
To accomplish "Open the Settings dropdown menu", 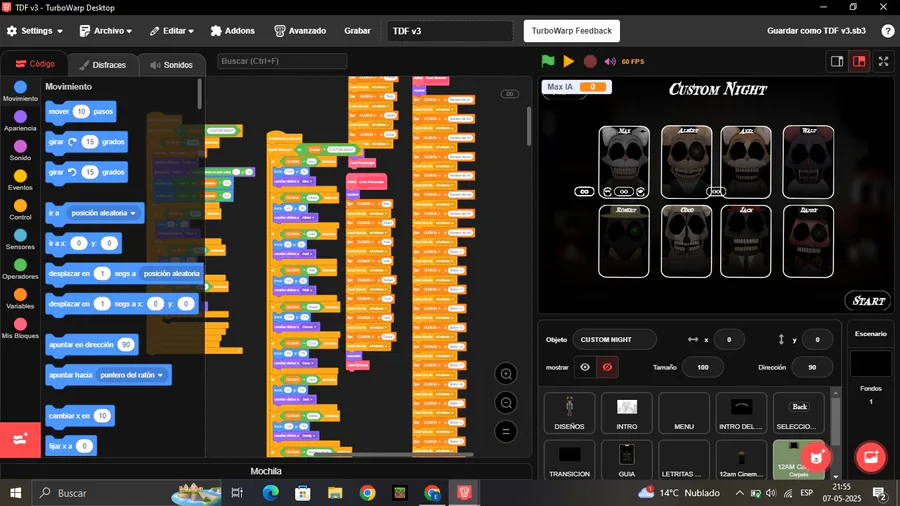I will (34, 31).
